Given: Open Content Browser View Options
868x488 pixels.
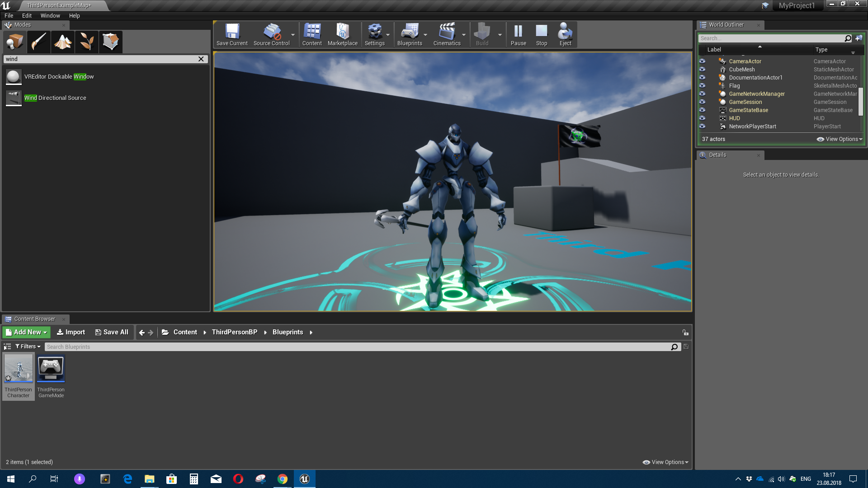Looking at the screenshot, I should (x=665, y=462).
